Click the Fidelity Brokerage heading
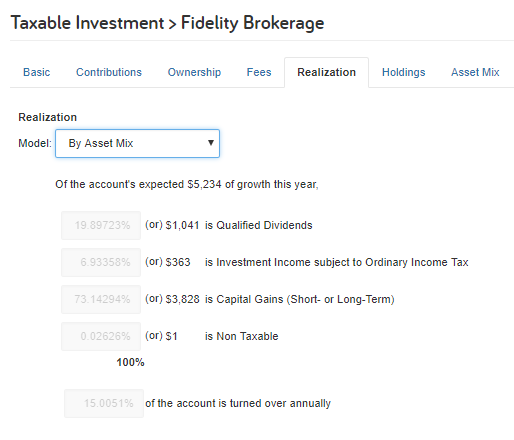Viewport: 514px width, 440px height. pos(252,23)
